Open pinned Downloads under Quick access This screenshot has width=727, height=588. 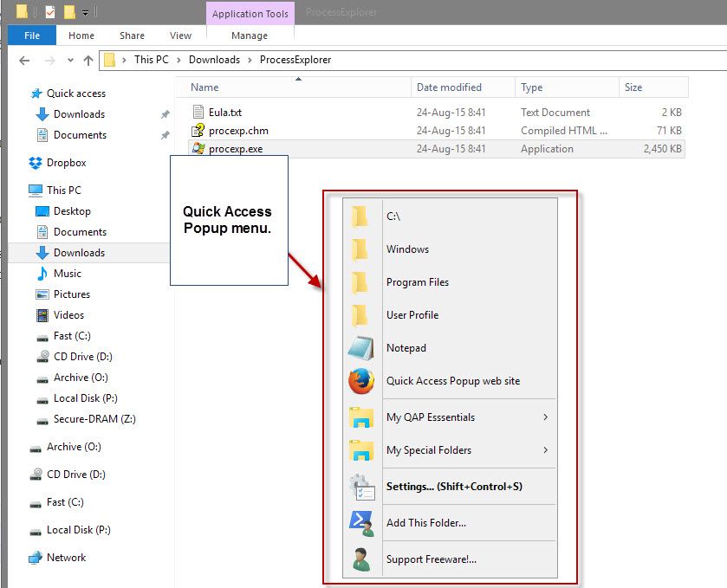pyautogui.click(x=79, y=114)
